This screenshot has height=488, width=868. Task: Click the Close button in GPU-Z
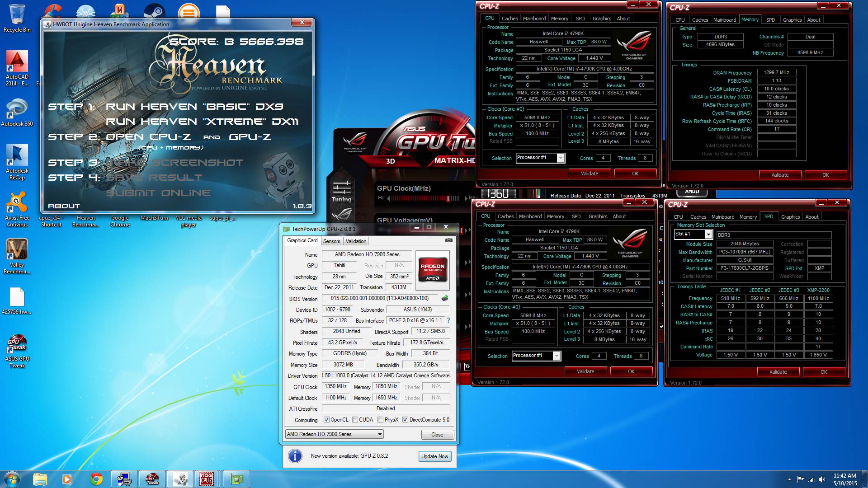pos(437,435)
